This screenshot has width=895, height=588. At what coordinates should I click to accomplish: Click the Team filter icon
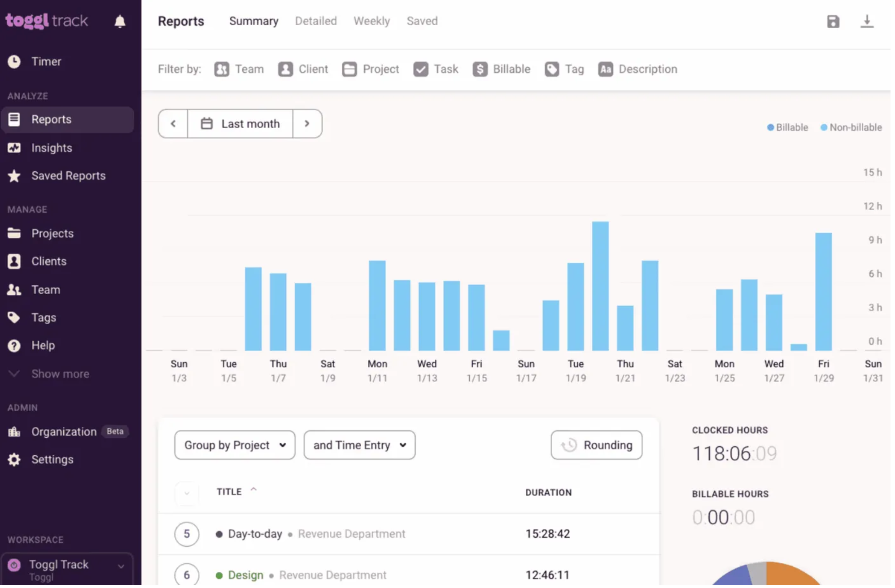click(x=222, y=69)
